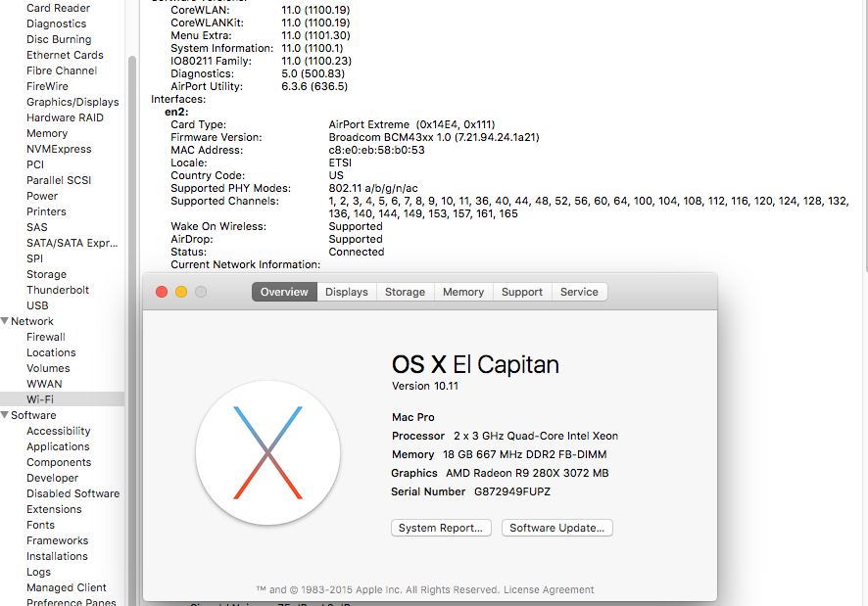Select Locations under Network
The height and width of the screenshot is (606, 868).
(51, 352)
